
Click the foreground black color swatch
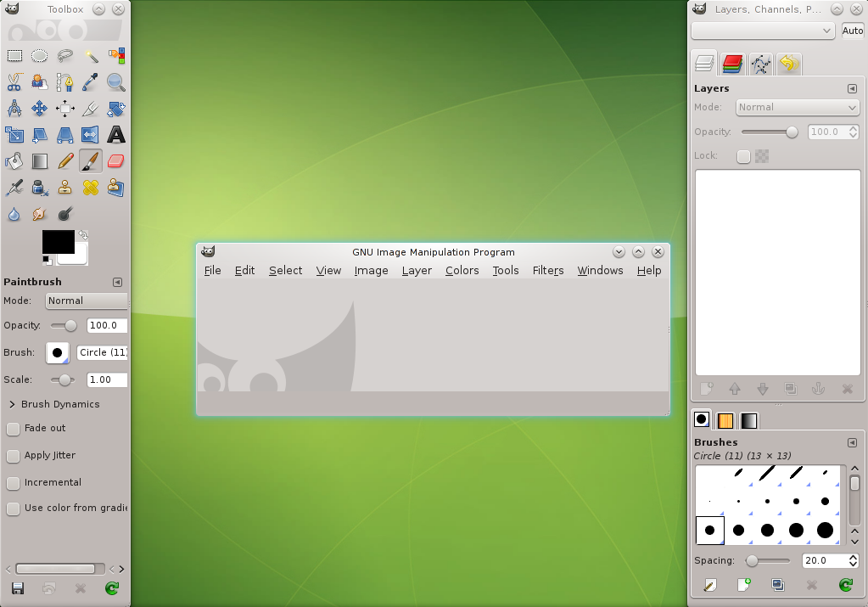coord(59,241)
